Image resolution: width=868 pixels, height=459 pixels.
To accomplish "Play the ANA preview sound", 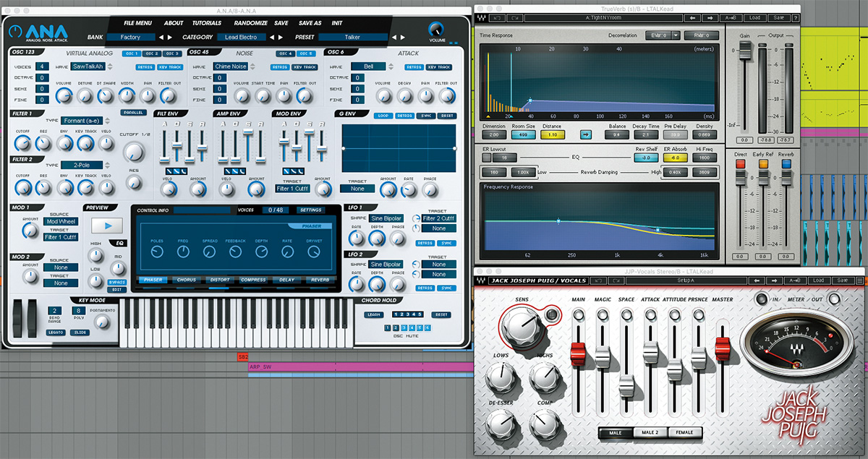I will click(106, 226).
